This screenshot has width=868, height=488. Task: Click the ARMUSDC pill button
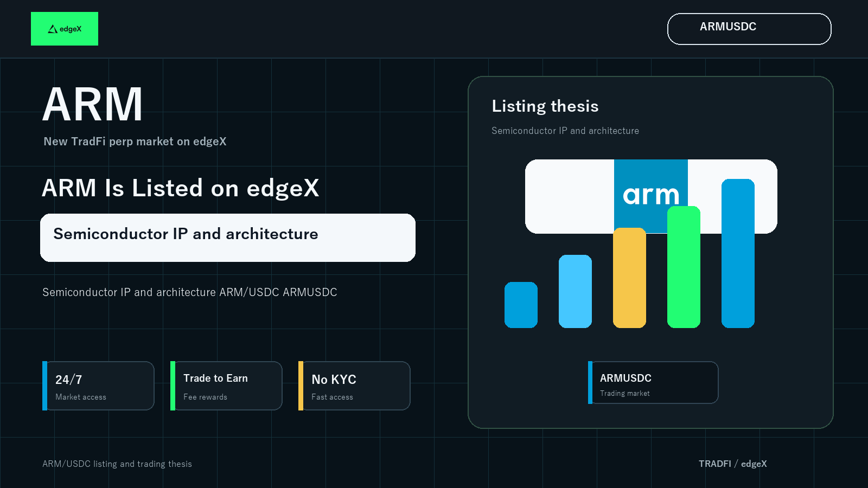(749, 29)
